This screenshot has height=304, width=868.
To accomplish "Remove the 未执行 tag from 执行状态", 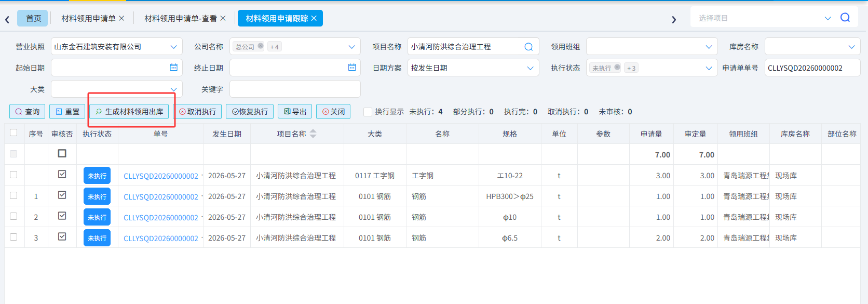I will click(617, 67).
